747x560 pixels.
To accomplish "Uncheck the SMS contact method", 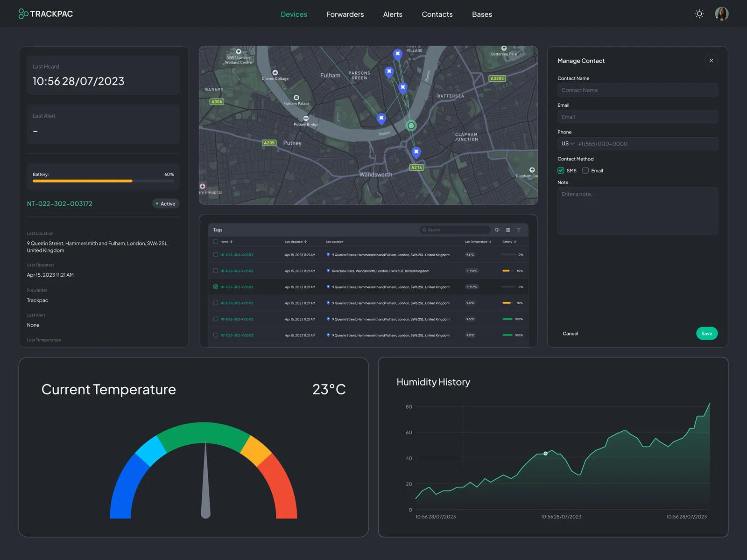I will [561, 171].
